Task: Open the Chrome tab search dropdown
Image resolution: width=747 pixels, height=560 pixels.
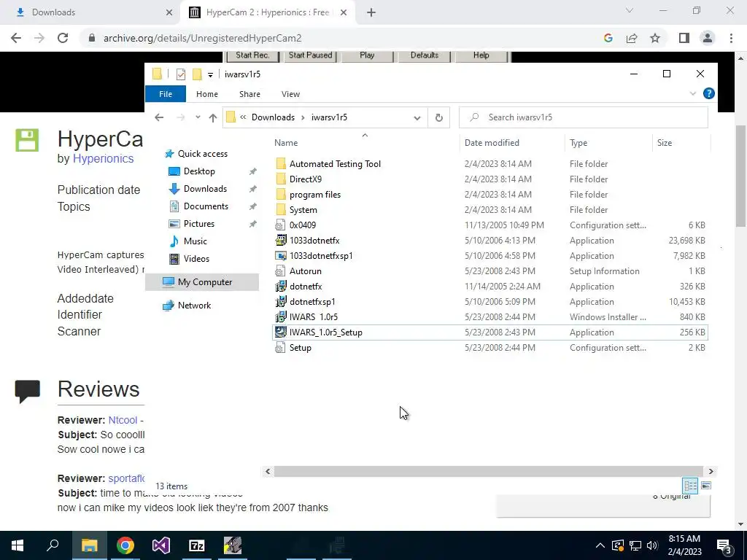Action: click(630, 10)
